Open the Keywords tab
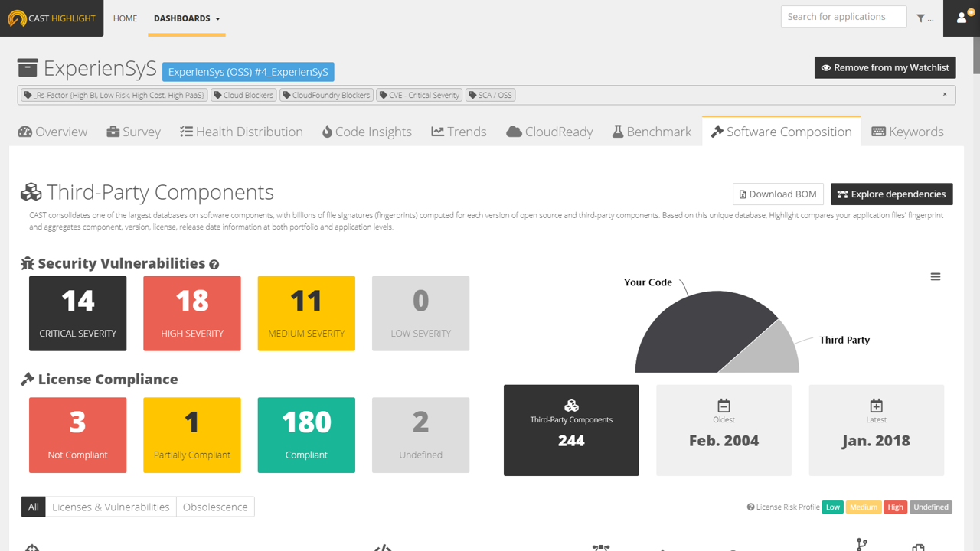 [x=907, y=132]
